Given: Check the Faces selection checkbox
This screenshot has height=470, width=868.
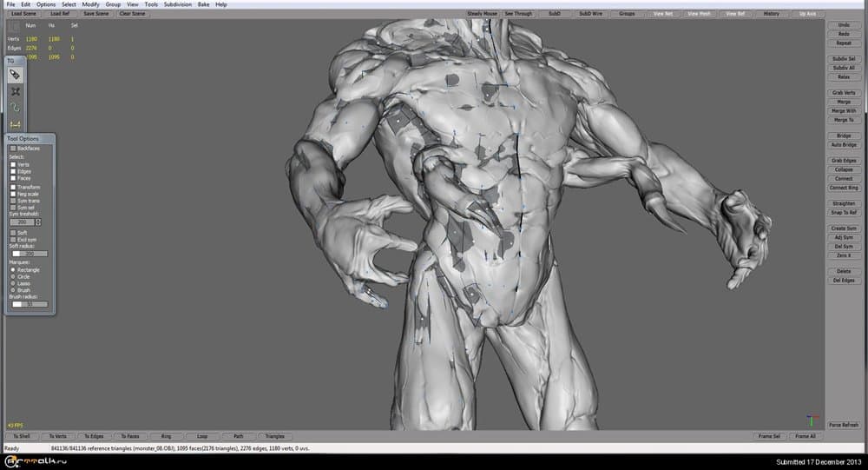Looking at the screenshot, I should pyautogui.click(x=13, y=178).
